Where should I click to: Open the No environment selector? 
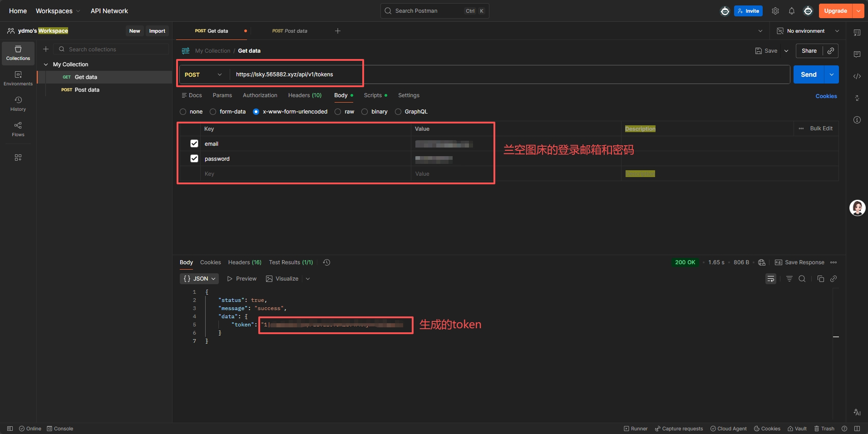tap(808, 31)
